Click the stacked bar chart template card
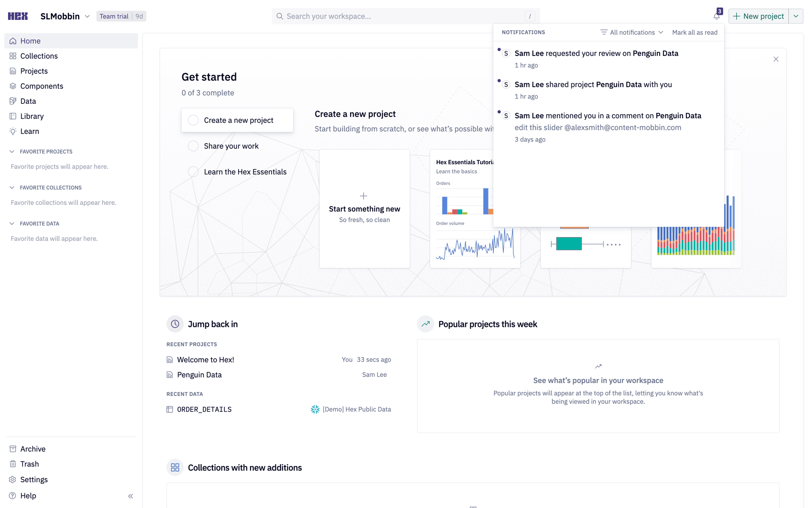 [696, 247]
